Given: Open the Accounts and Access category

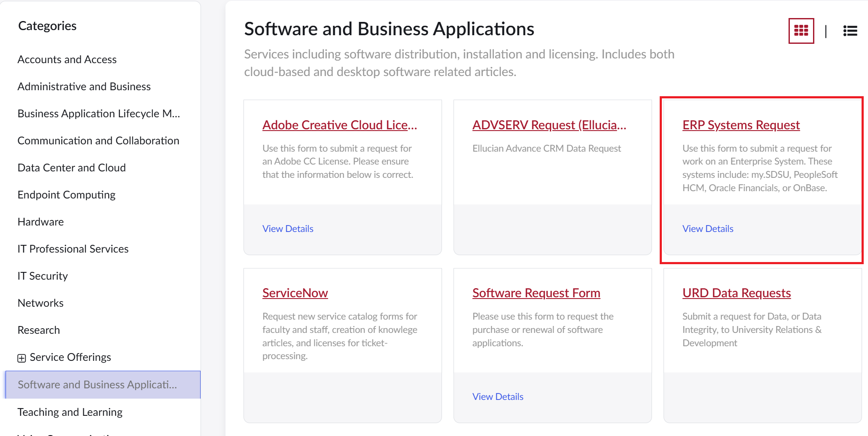Looking at the screenshot, I should 67,59.
